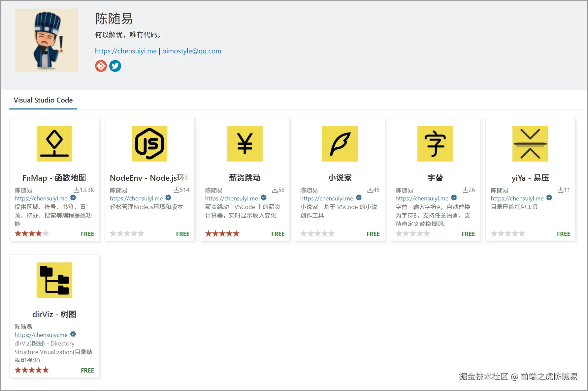Click verified badge on the NodeEnv card

[168, 198]
